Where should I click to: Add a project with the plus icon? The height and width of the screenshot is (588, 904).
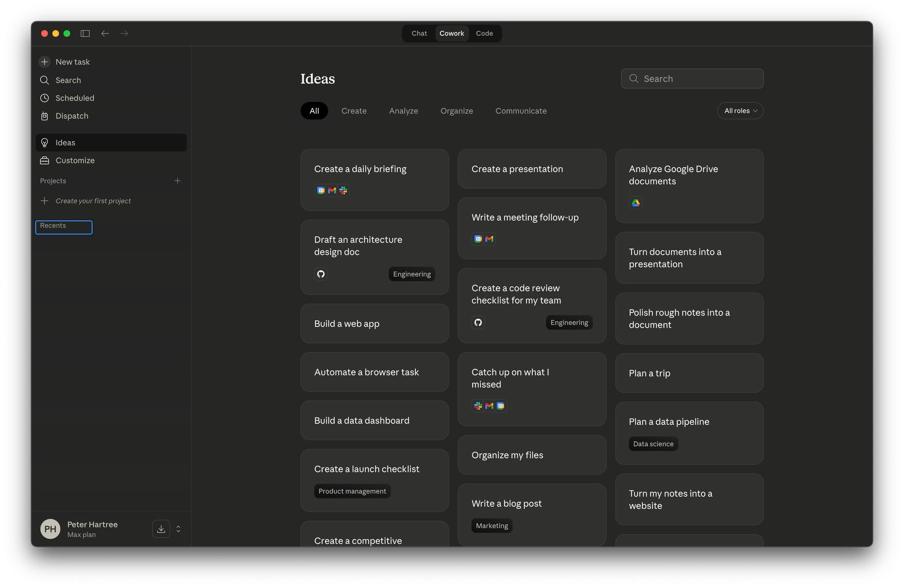click(x=177, y=181)
